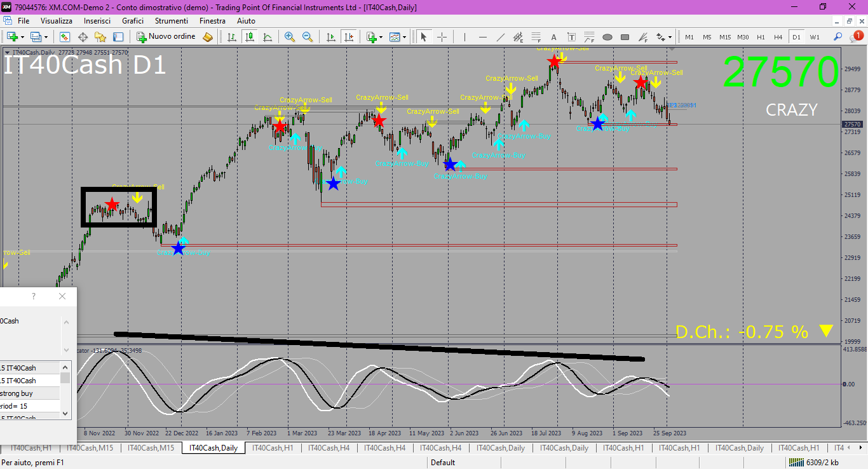Open the Market Watch icon
Screen dimensions: 868x469
pyautogui.click(x=65, y=37)
